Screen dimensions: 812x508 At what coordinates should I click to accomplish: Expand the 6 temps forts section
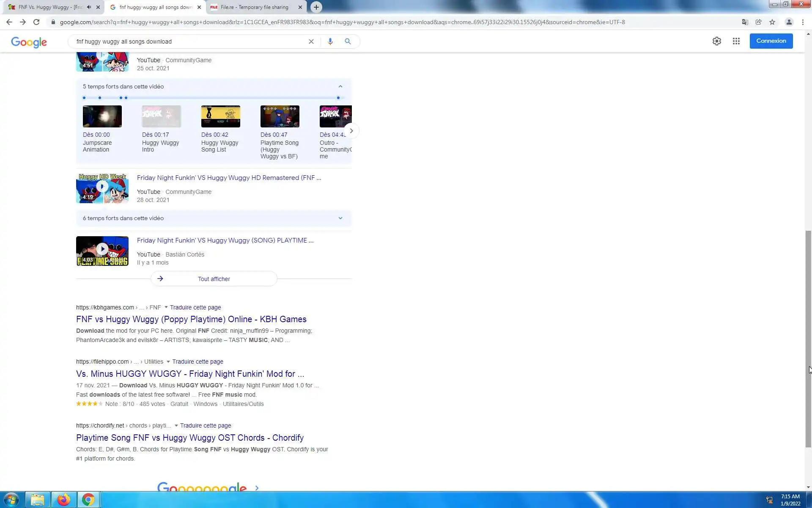[x=340, y=218]
